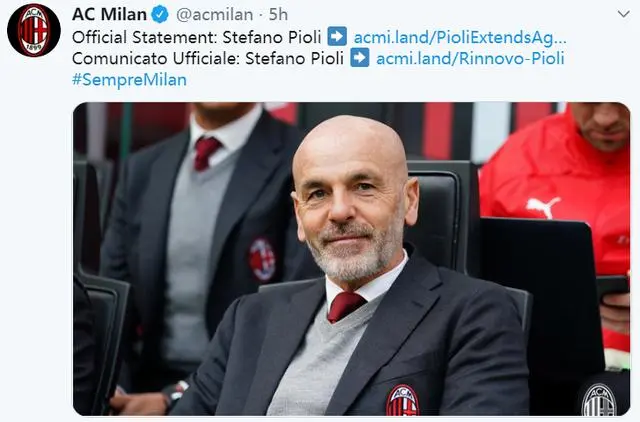The height and width of the screenshot is (422, 640).
Task: Open the AC Milan profile avatar
Action: pyautogui.click(x=34, y=30)
